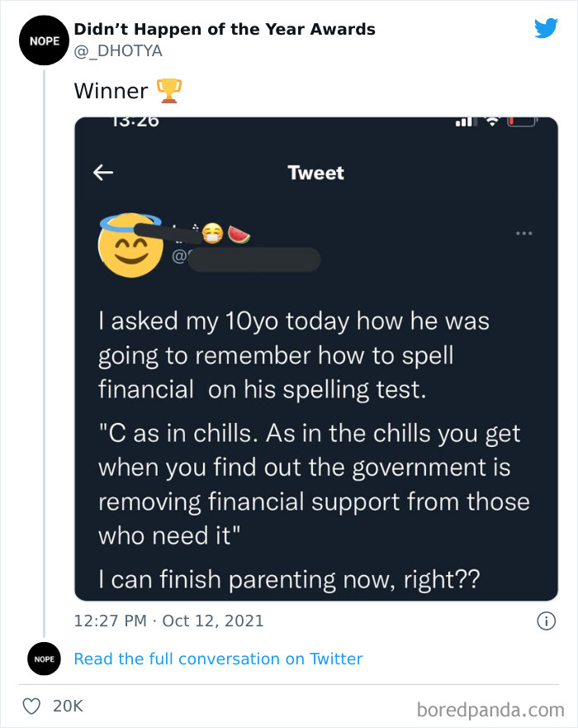Click the back arrow in the tweet screenshot
The height and width of the screenshot is (728, 578).
pyautogui.click(x=103, y=173)
